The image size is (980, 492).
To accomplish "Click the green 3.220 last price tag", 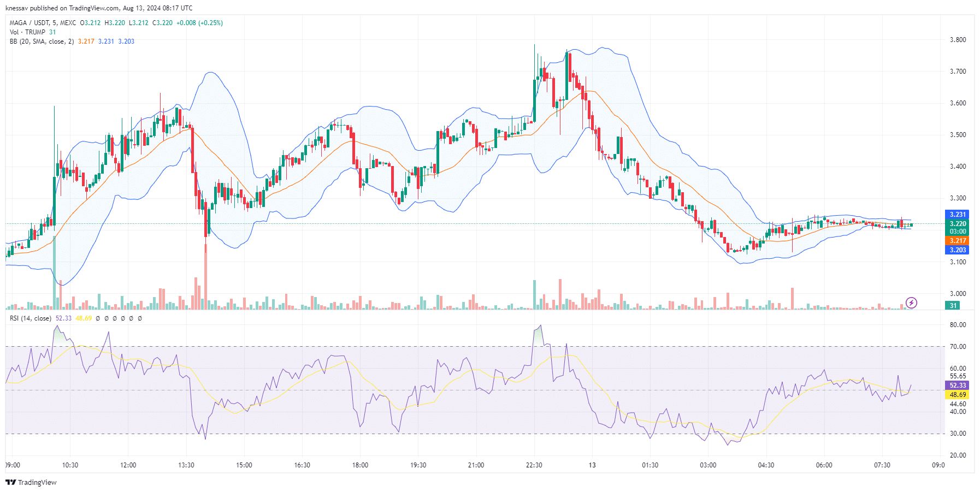I will pyautogui.click(x=957, y=224).
